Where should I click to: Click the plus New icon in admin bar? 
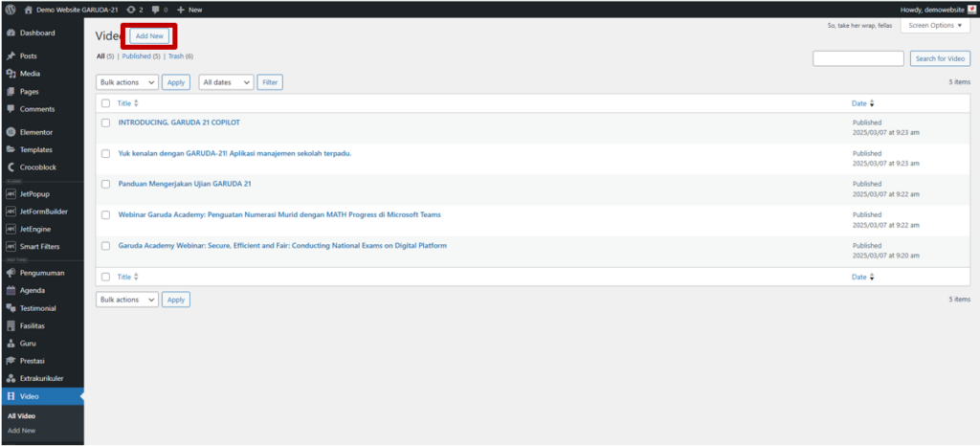(x=181, y=10)
